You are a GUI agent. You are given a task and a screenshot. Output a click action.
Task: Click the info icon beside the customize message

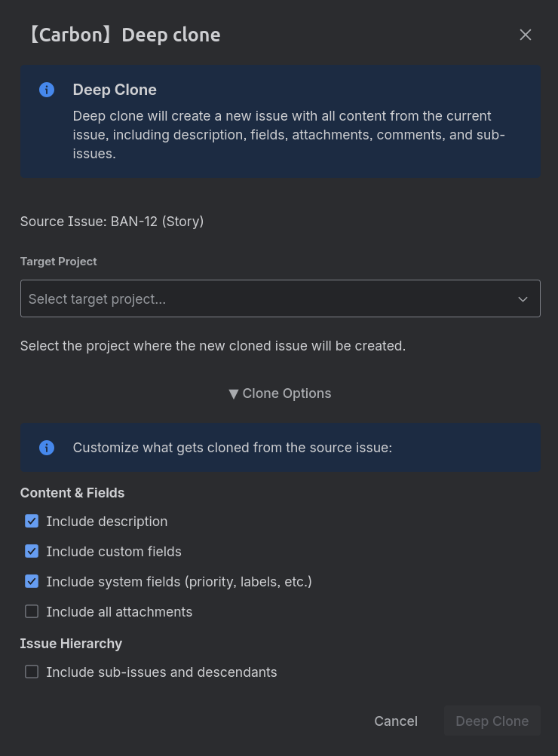pos(47,448)
